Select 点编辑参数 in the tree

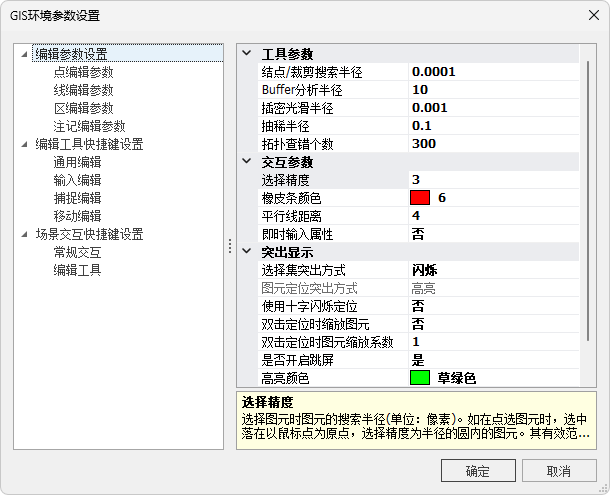coord(83,72)
